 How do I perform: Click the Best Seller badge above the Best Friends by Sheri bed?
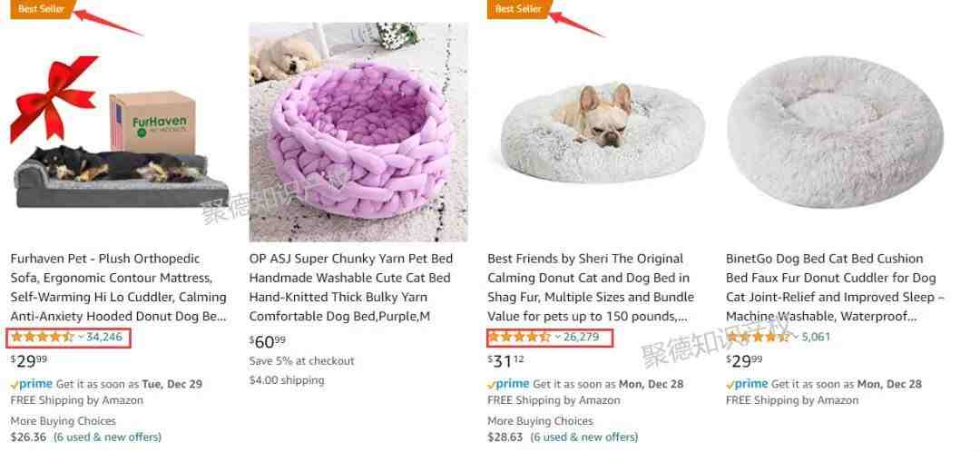point(518,9)
